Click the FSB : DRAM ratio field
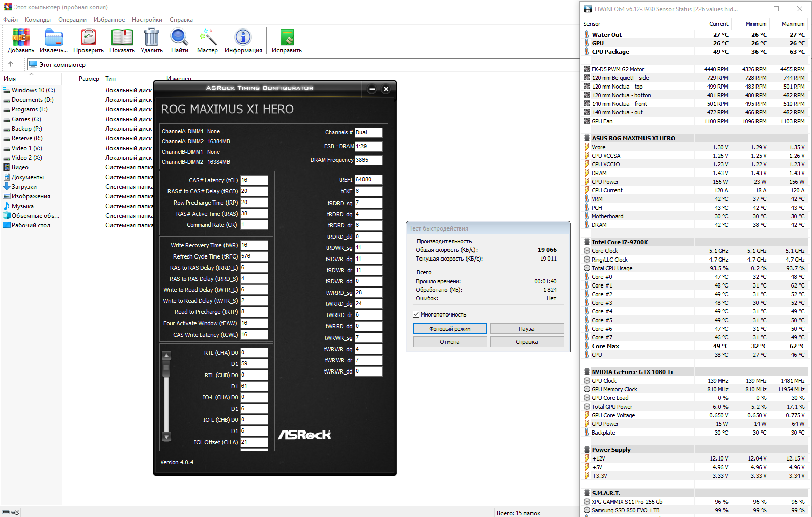Viewport: 812px width, 517px height. 369,146
